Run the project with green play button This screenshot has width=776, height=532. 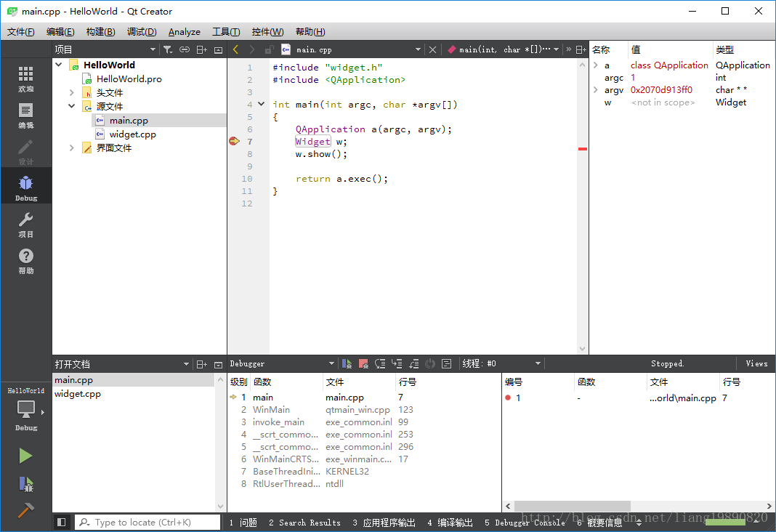(x=25, y=456)
